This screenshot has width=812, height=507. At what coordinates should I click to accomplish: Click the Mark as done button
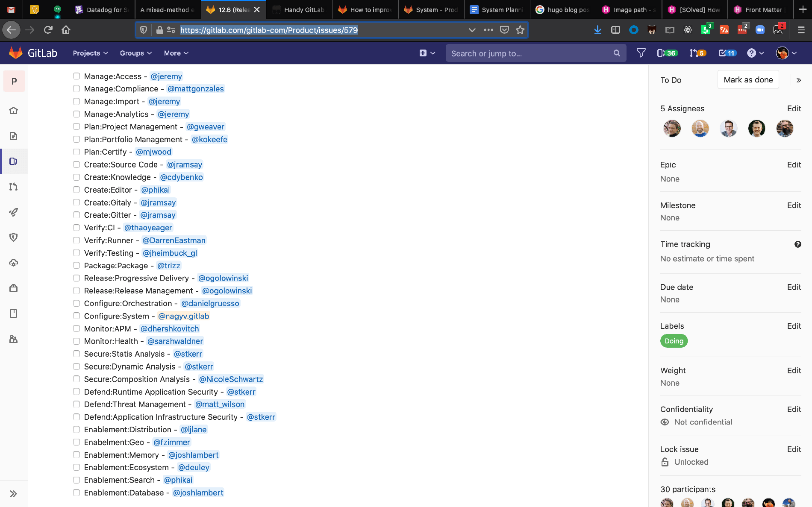click(x=748, y=79)
